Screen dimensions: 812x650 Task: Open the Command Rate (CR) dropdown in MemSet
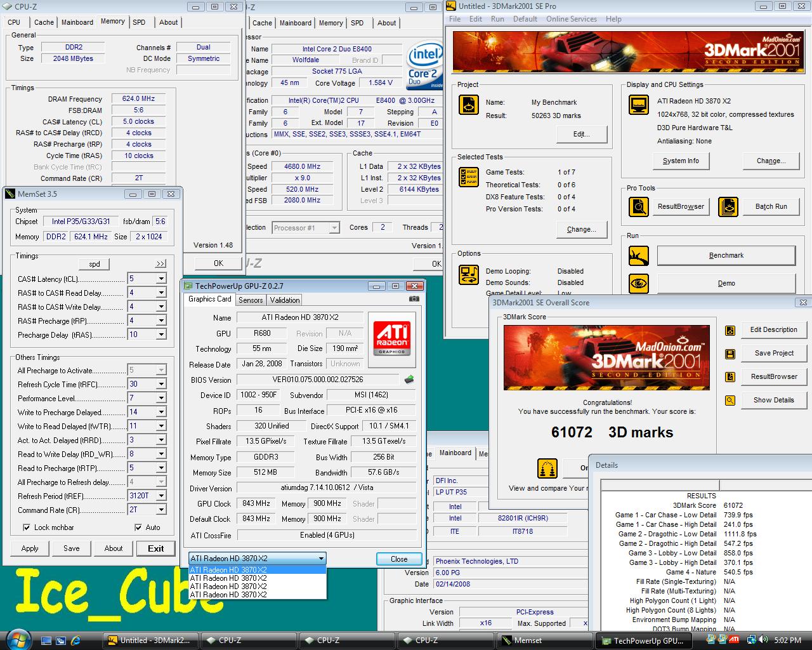pos(161,510)
